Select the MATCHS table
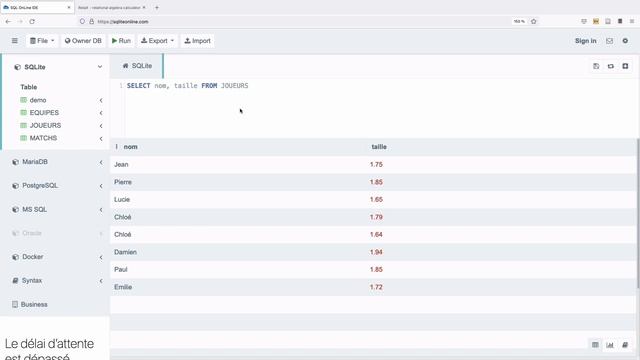The image size is (640, 360). [x=43, y=138]
